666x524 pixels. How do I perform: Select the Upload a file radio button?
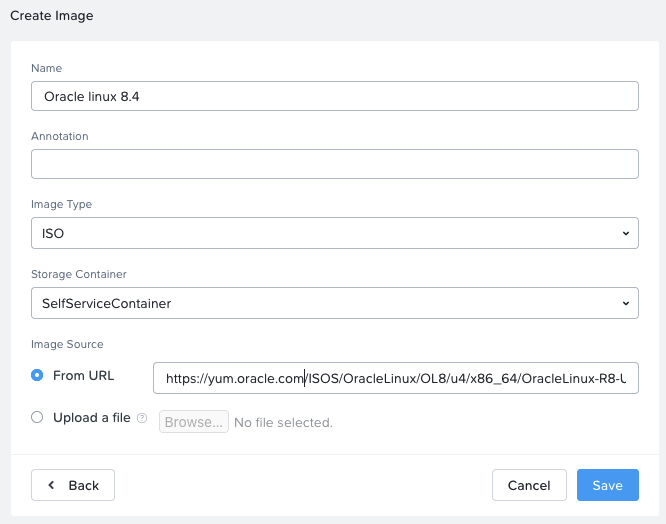(x=37, y=417)
